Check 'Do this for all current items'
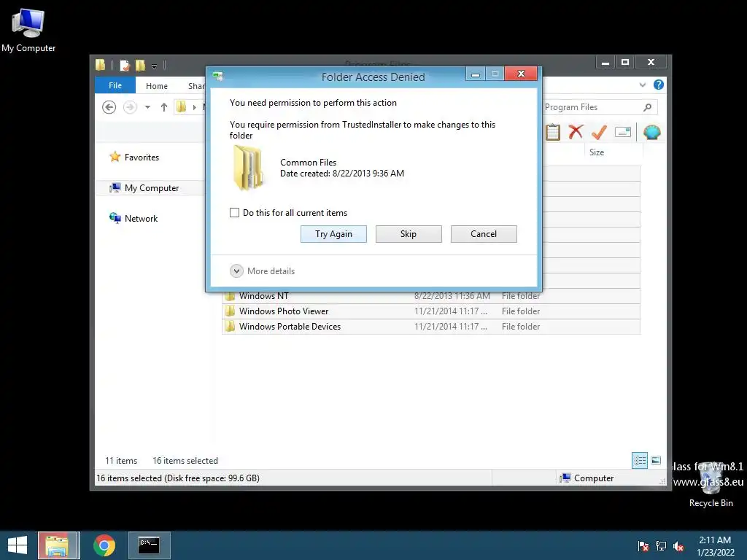This screenshot has height=560, width=747. click(x=234, y=212)
